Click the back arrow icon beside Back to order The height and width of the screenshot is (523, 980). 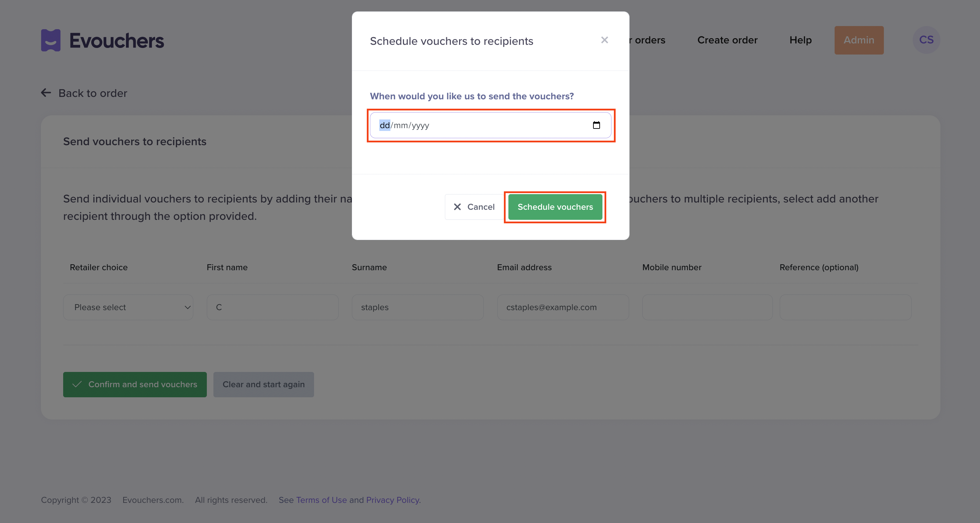click(x=46, y=93)
